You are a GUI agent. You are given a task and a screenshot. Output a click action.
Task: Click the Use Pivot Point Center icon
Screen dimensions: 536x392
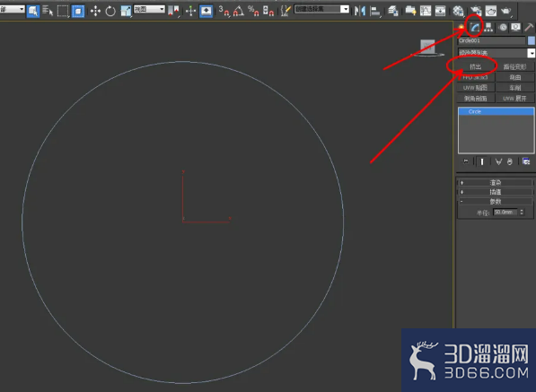(x=174, y=12)
